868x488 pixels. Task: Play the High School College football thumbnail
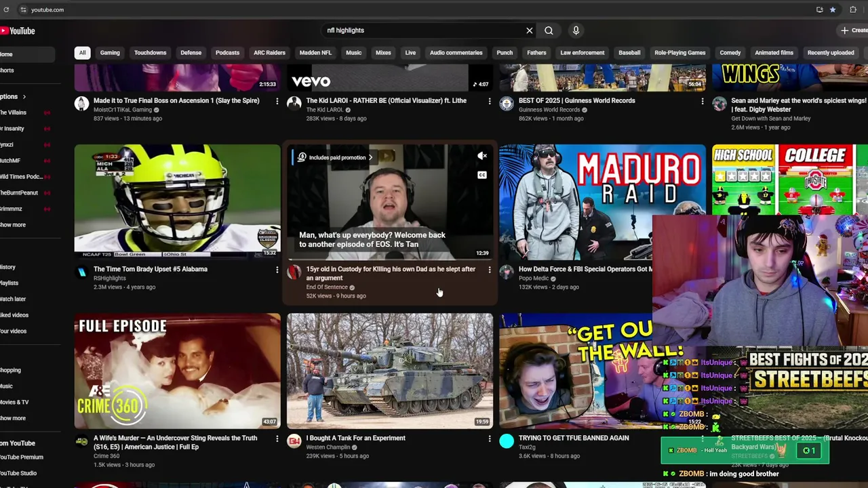[x=790, y=180]
